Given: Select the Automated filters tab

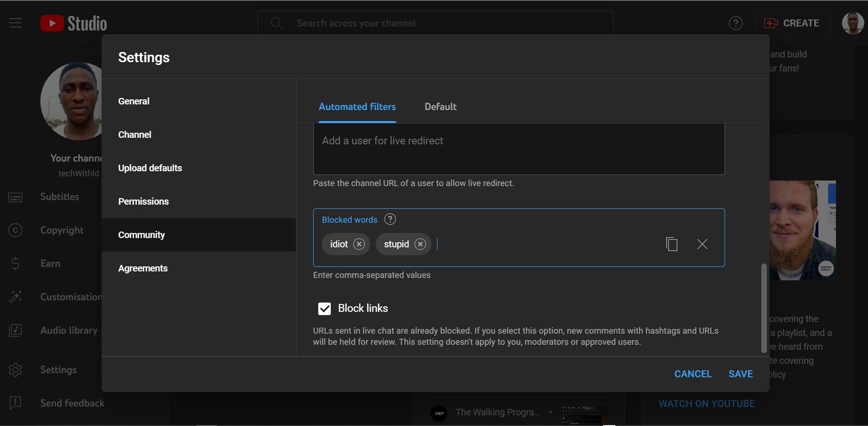Looking at the screenshot, I should pos(357,107).
